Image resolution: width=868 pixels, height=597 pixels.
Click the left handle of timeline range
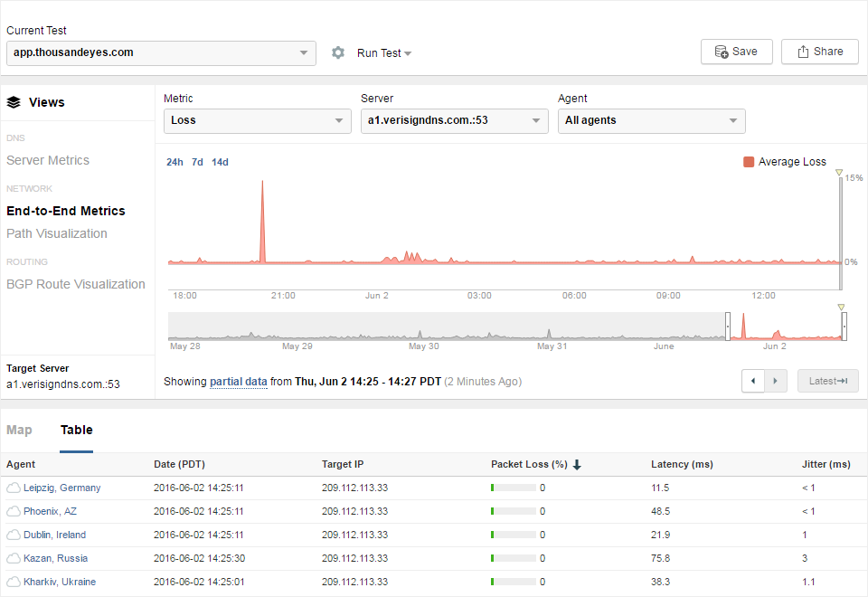click(x=728, y=327)
